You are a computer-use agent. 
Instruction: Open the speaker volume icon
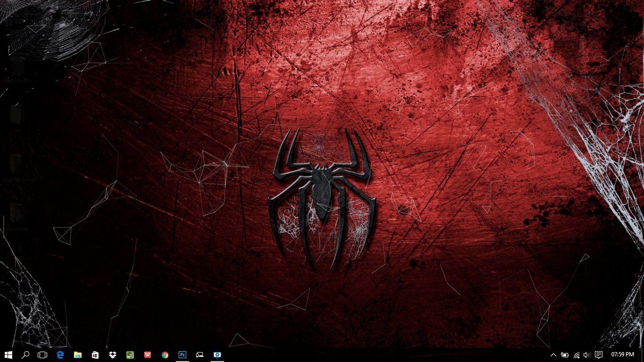pos(586,354)
